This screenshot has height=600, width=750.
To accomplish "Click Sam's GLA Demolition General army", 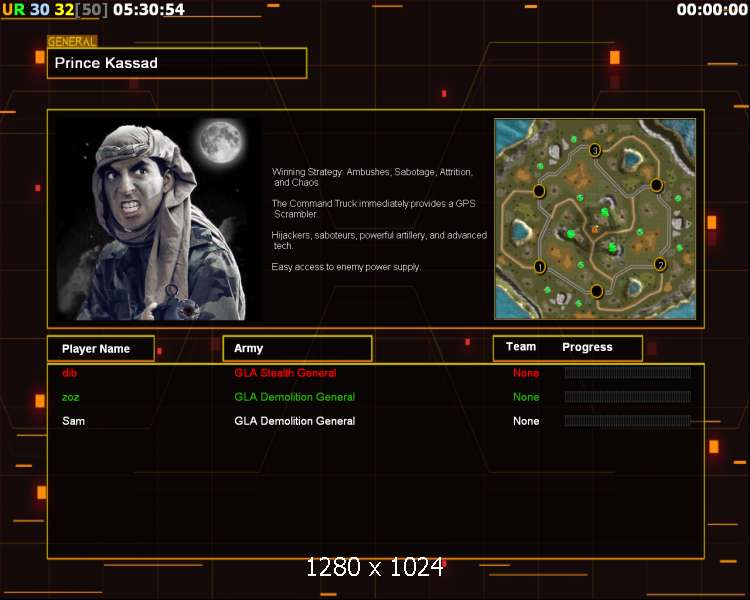I will tap(295, 421).
